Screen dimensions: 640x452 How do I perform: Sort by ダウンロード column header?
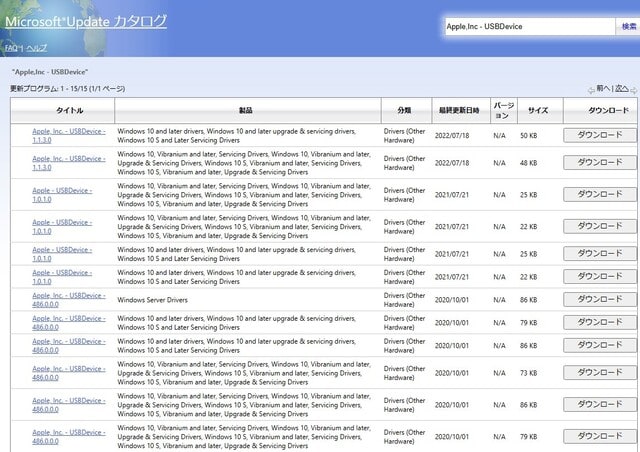pyautogui.click(x=601, y=110)
